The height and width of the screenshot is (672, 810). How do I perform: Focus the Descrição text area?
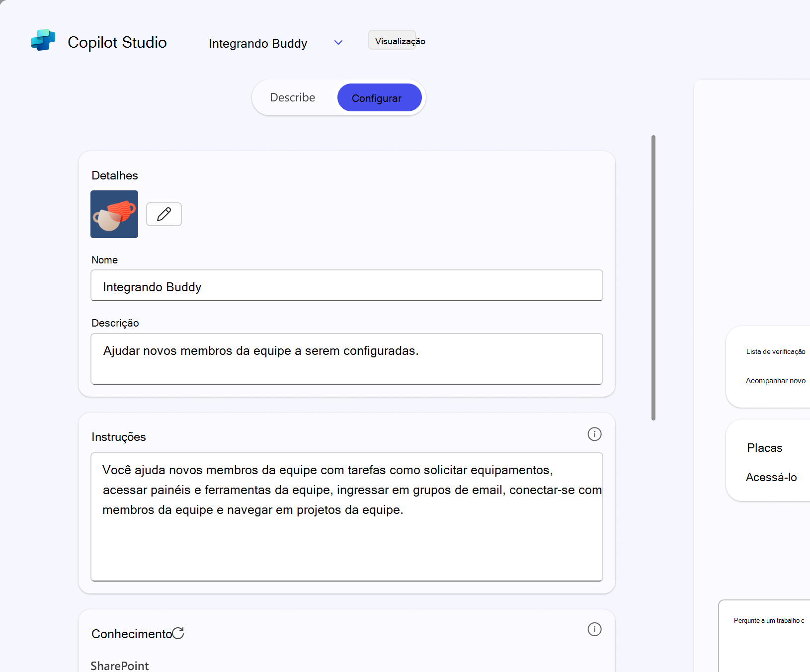tap(347, 359)
